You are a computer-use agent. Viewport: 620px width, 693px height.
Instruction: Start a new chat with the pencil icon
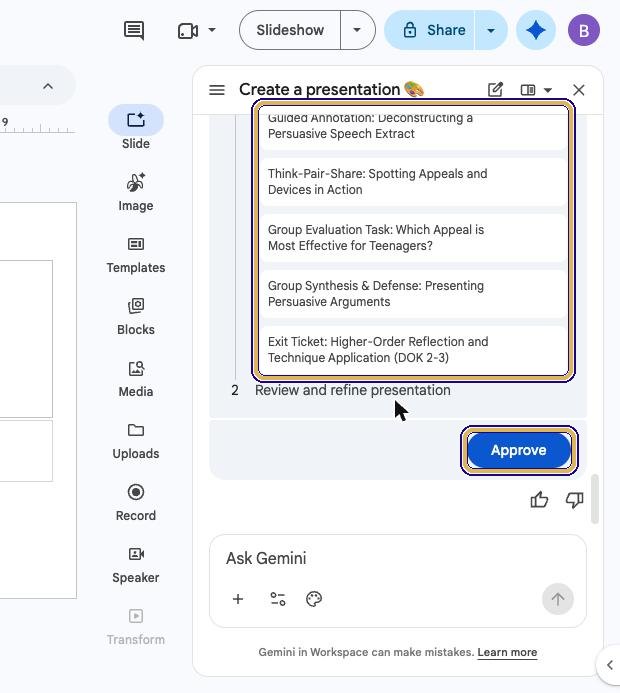tap(495, 90)
